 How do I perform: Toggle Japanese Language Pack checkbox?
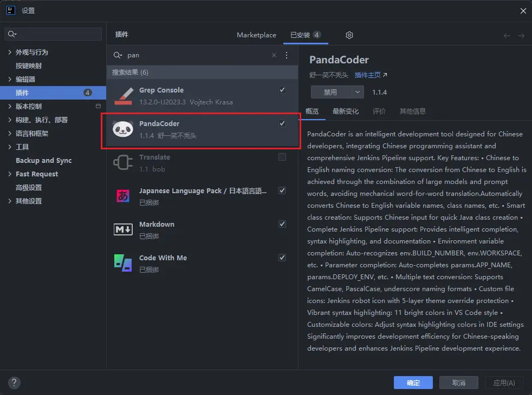tap(282, 190)
